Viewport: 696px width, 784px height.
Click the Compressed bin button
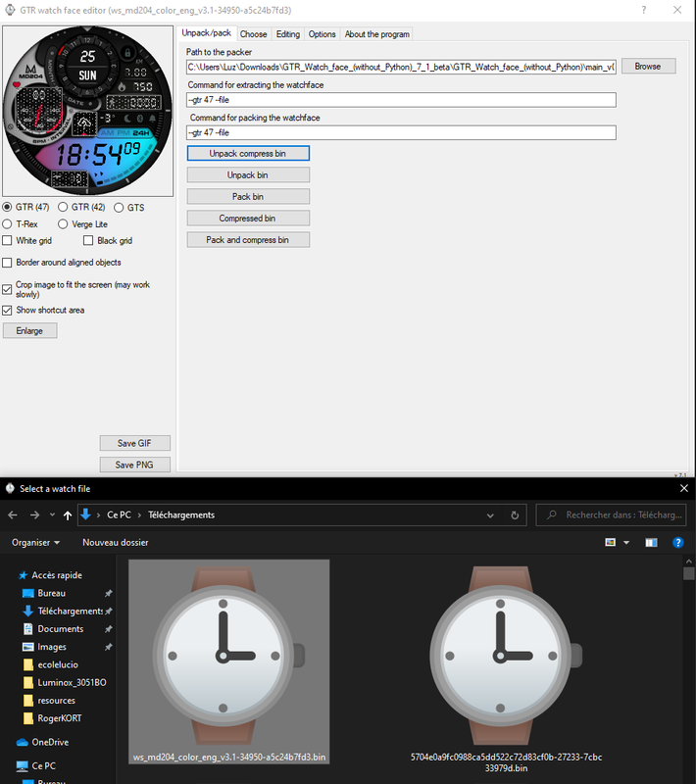[x=248, y=218]
